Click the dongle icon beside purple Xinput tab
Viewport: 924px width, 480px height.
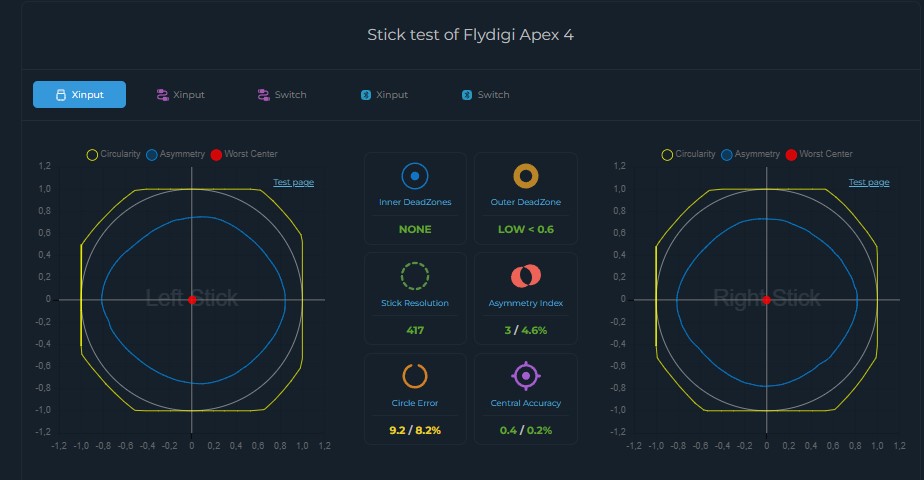click(x=162, y=95)
